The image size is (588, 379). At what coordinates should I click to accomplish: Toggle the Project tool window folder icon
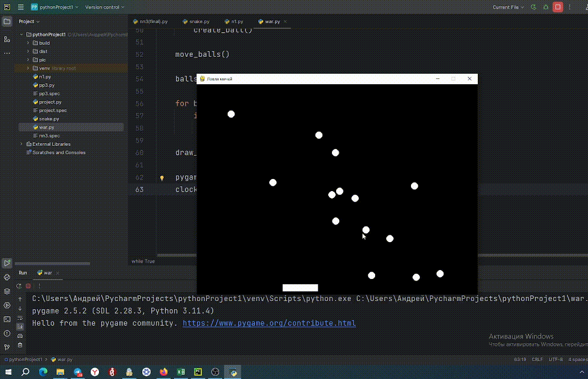(7, 22)
